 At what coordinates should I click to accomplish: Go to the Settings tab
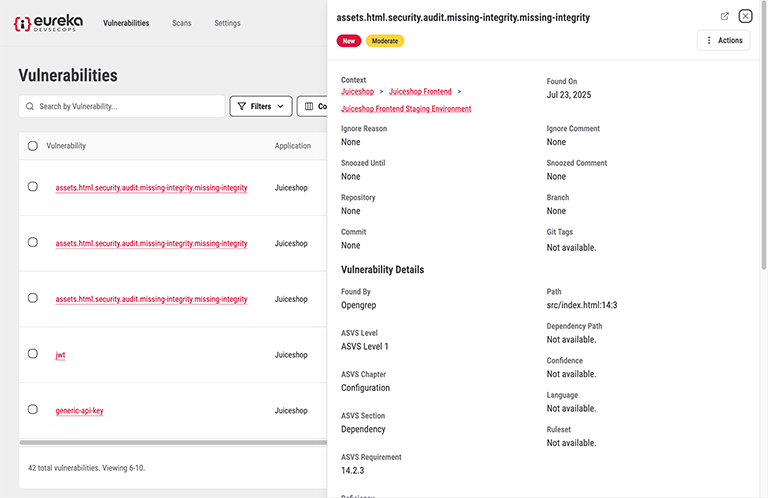[227, 23]
